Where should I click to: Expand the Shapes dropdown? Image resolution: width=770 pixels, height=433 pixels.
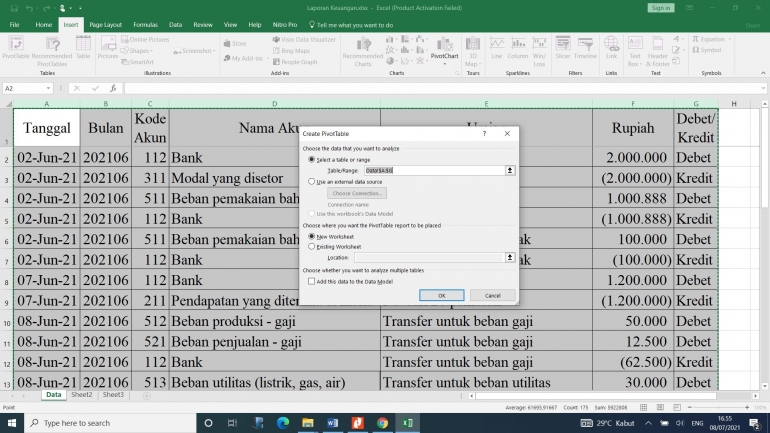pos(152,51)
